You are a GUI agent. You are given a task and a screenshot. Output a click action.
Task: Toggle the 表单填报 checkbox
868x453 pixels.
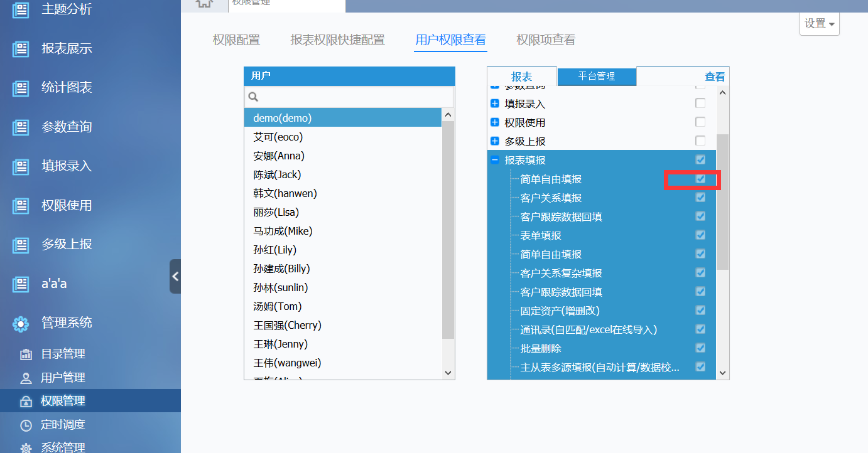click(700, 235)
